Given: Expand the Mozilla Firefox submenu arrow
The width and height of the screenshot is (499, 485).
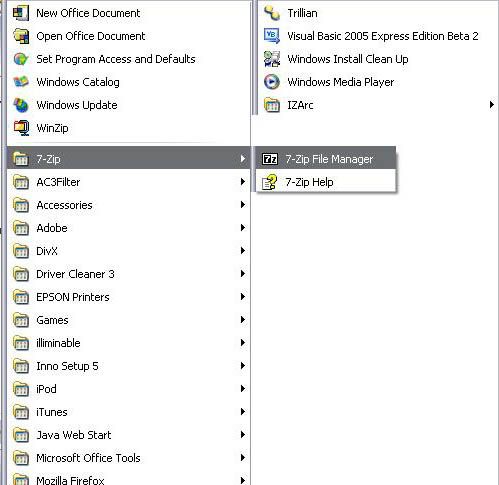Looking at the screenshot, I should [243, 480].
